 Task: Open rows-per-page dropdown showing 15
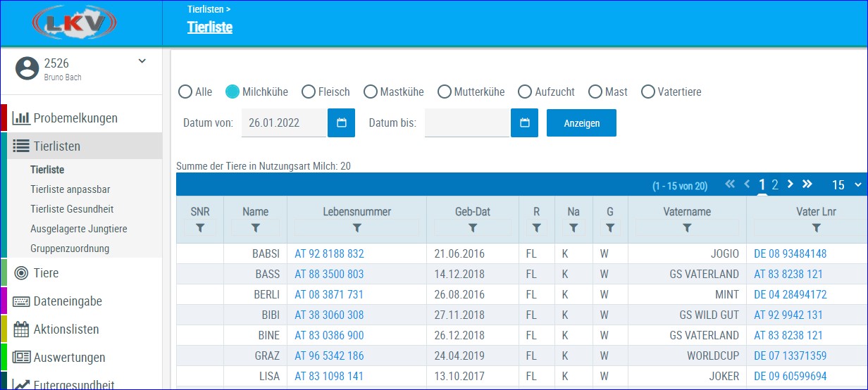click(x=846, y=185)
